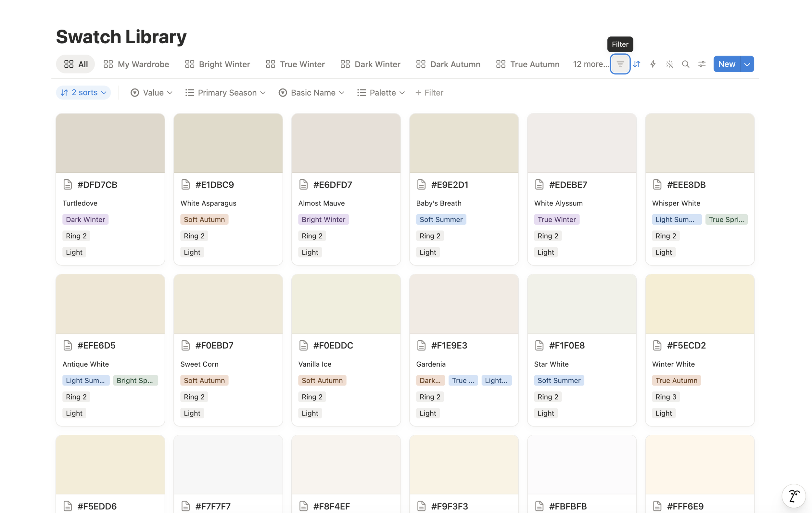
Task: Click the Soft Summer tag on Star White card
Action: point(559,380)
